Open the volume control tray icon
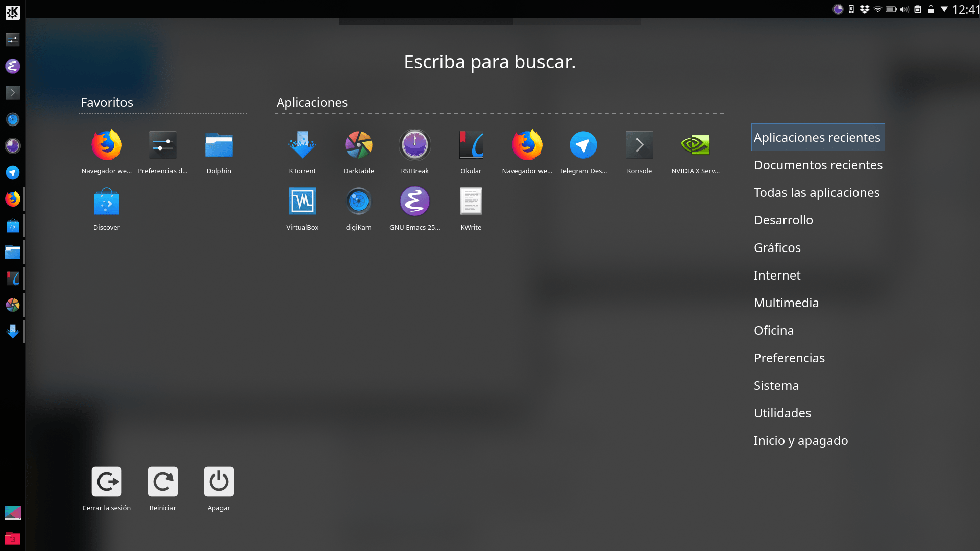The width and height of the screenshot is (980, 551). [904, 9]
